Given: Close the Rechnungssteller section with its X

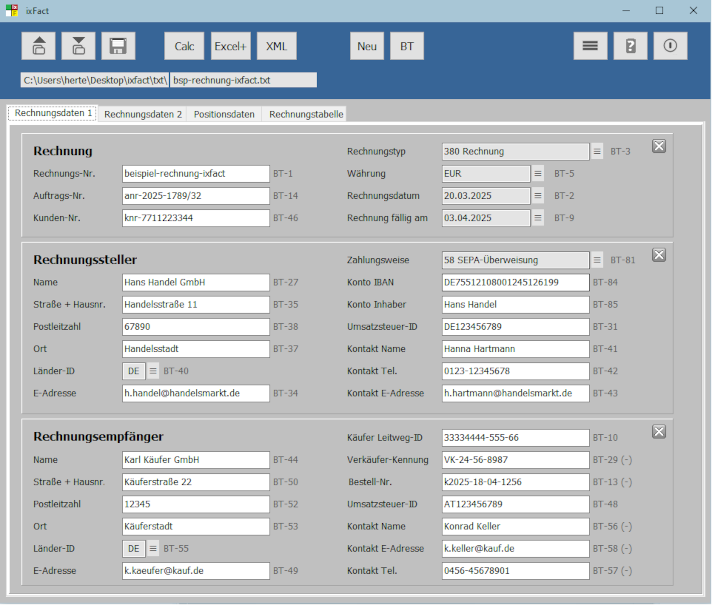Looking at the screenshot, I should click(x=659, y=255).
